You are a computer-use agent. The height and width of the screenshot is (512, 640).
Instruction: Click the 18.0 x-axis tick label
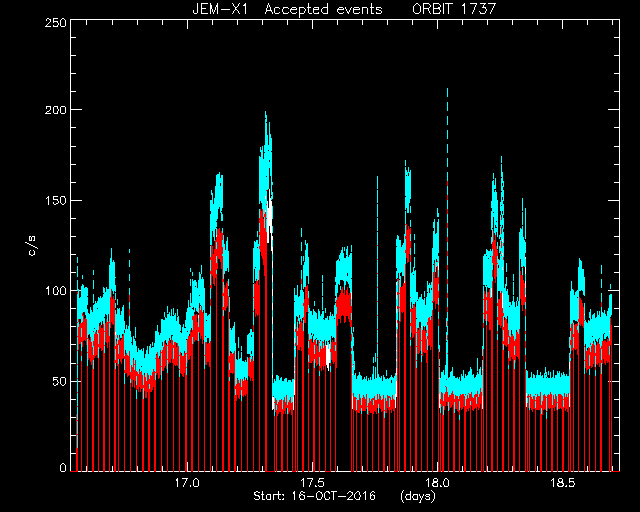(x=437, y=483)
